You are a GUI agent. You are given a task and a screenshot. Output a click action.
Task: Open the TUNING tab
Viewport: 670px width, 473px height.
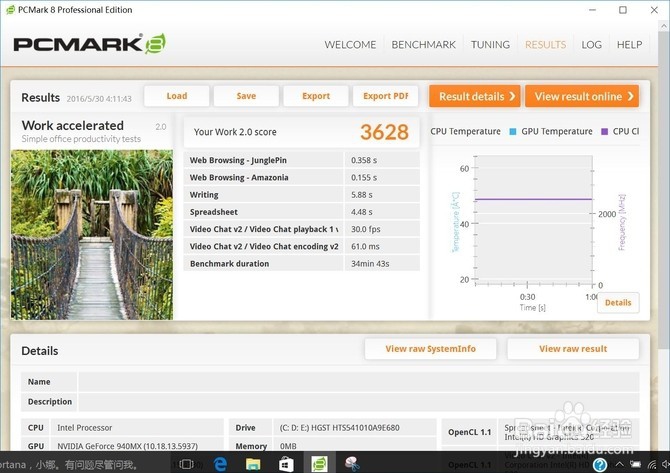[490, 44]
